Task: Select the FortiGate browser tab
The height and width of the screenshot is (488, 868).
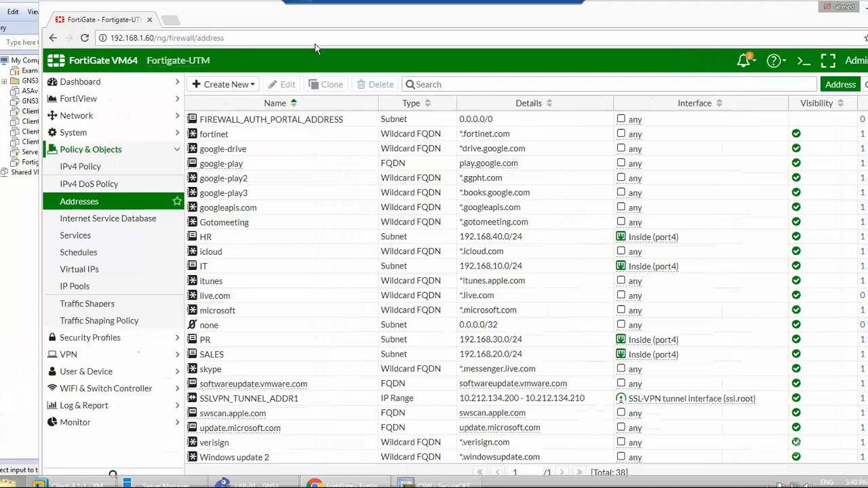Action: tap(103, 20)
